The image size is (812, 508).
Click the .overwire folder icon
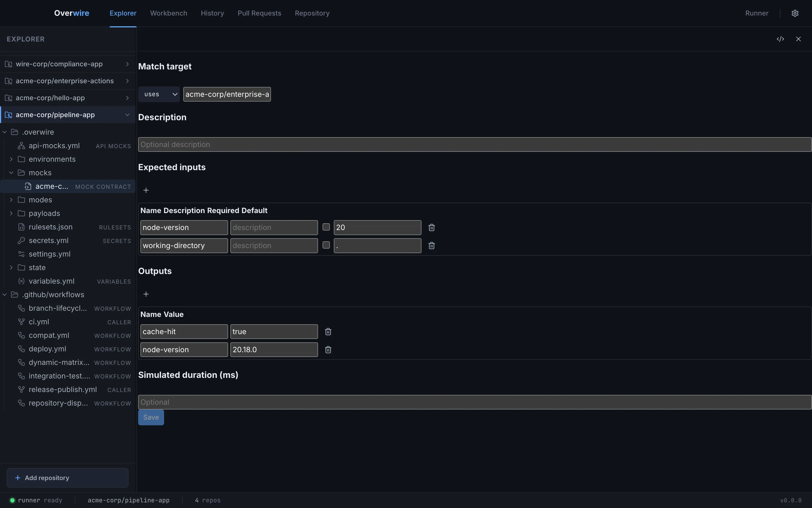(14, 132)
